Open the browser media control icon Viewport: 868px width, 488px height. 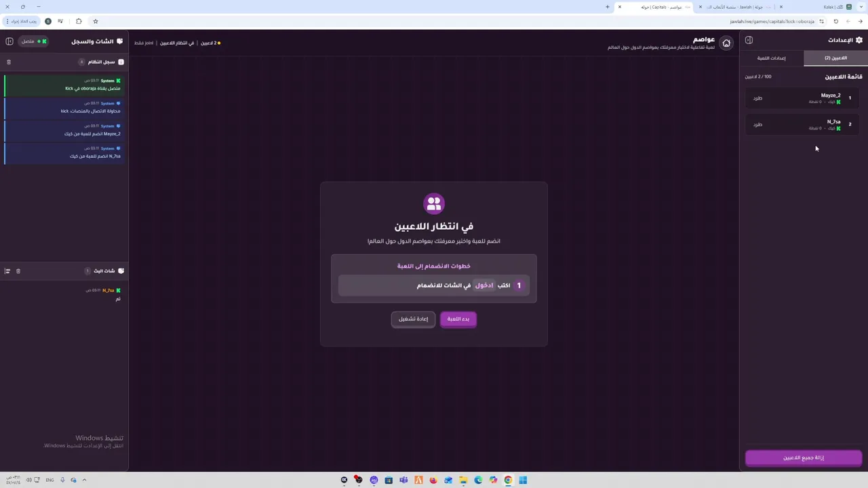point(60,21)
